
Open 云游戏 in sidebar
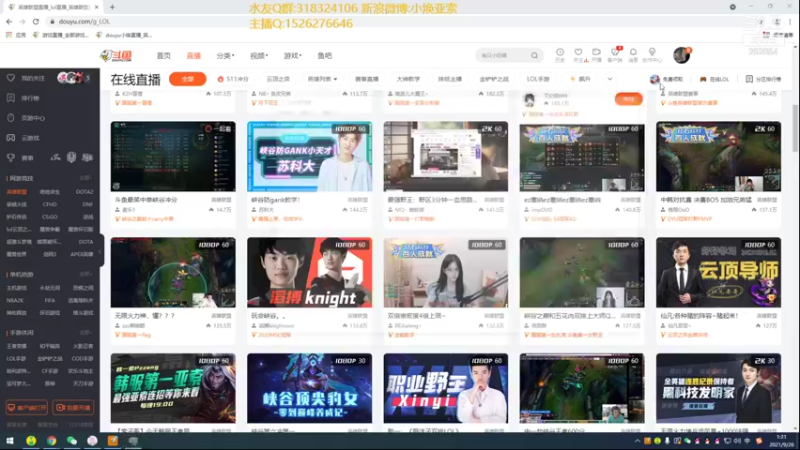(24, 138)
